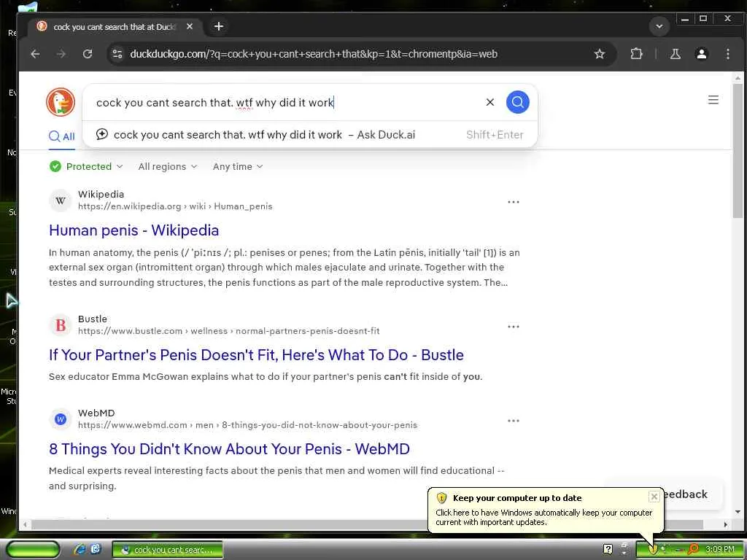The width and height of the screenshot is (747, 560).
Task: Click horizontal scrollbar right arrow
Action: [725, 524]
